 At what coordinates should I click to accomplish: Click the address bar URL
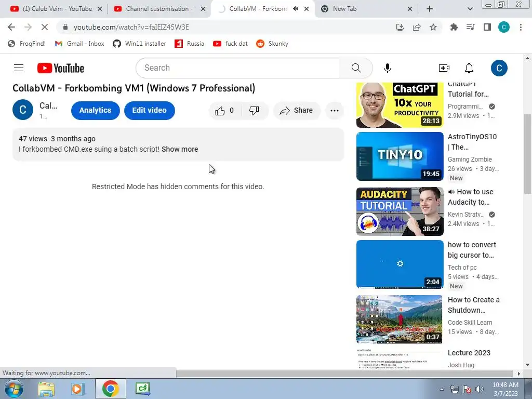[131, 27]
